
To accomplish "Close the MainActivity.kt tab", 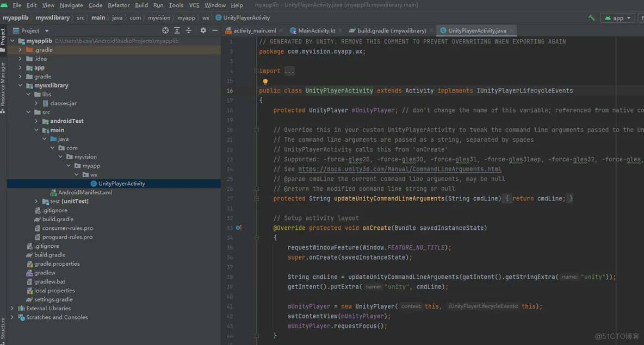I will pyautogui.click(x=340, y=30).
